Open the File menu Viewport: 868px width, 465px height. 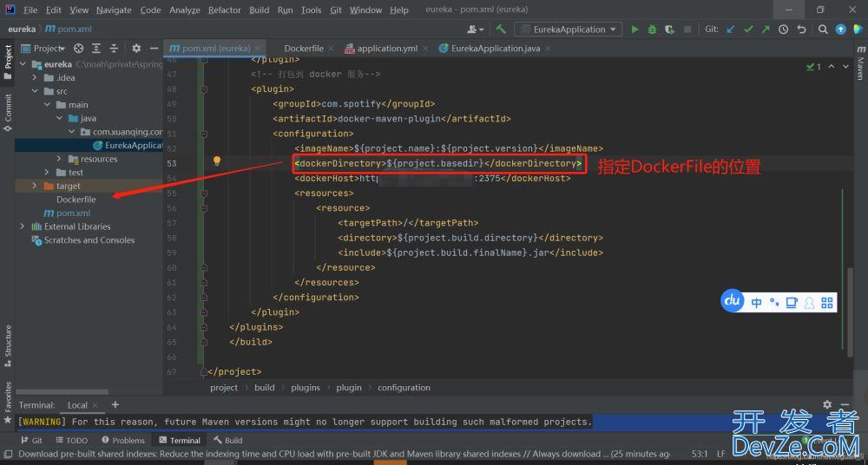[30, 10]
